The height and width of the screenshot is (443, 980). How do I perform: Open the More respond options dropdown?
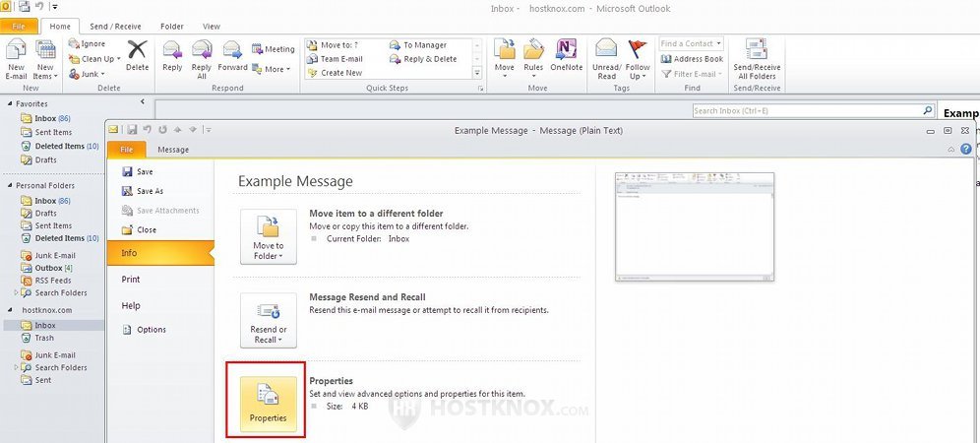(272, 69)
